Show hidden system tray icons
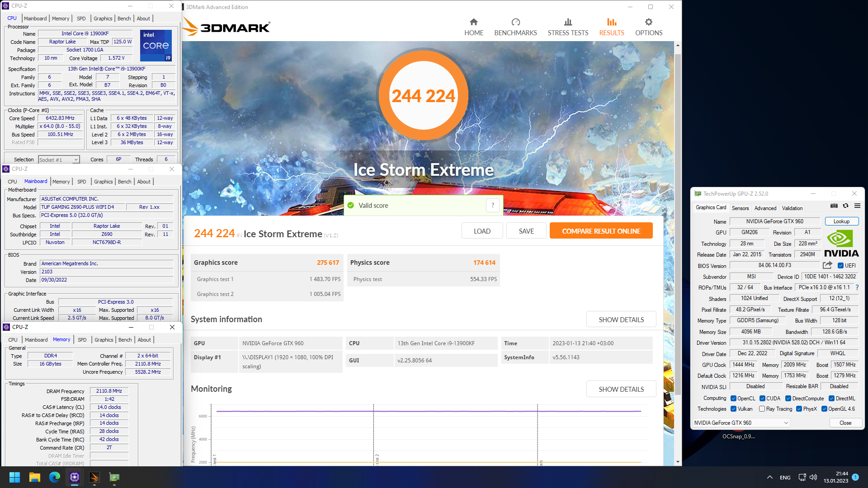Screen dimensions: 868x488 point(769,477)
